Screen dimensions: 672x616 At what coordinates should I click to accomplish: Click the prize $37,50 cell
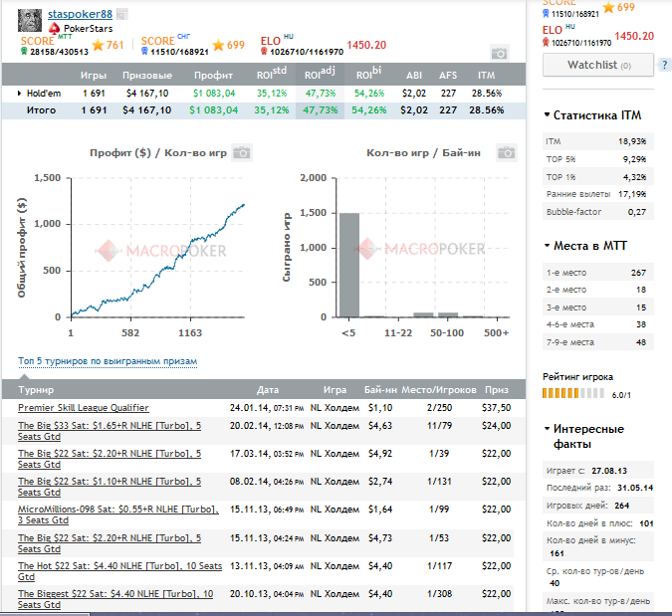497,407
